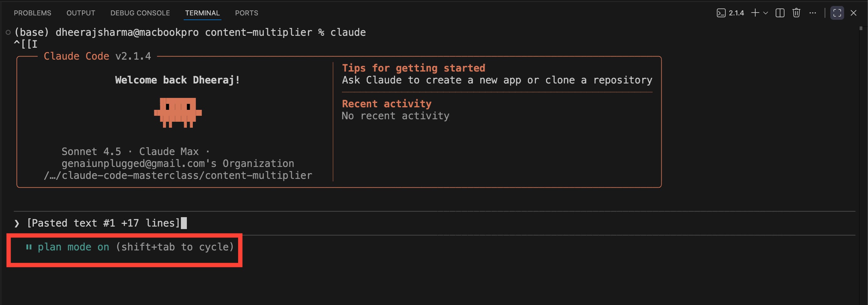The width and height of the screenshot is (868, 305).
Task: Switch to the DEBUG CONSOLE tab
Action: point(140,13)
